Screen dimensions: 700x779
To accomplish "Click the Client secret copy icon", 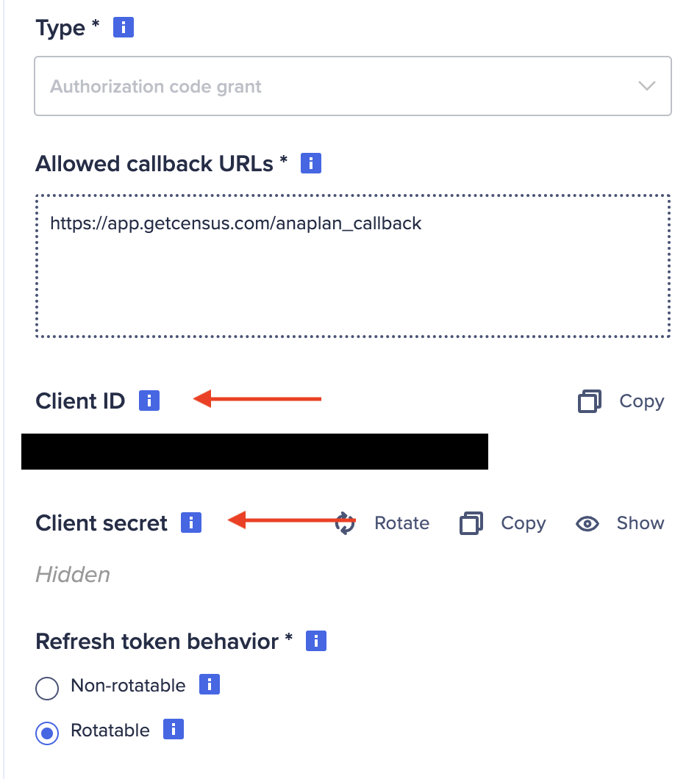I will (471, 523).
